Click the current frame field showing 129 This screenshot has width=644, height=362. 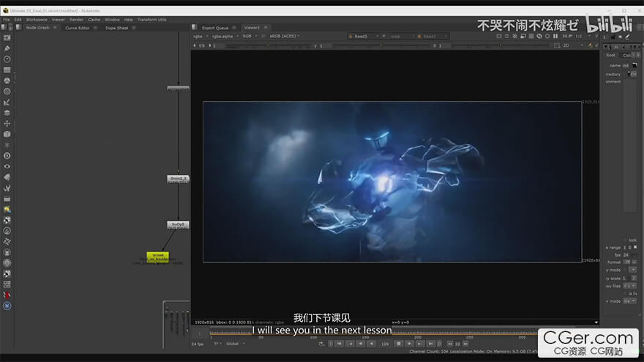point(384,344)
